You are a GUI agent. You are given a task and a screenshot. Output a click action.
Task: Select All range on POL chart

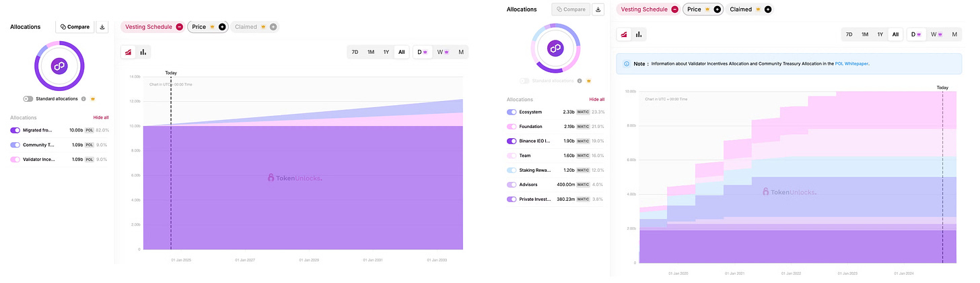click(402, 52)
